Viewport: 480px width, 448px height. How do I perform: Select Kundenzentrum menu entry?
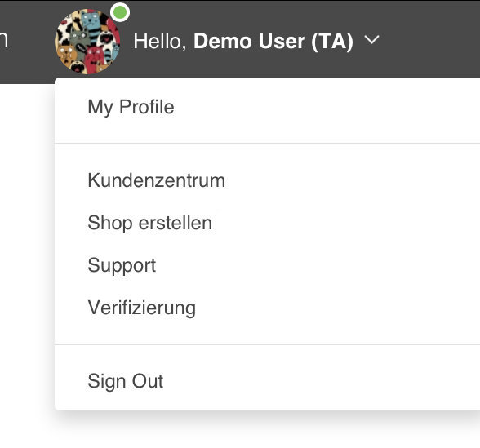tap(157, 180)
